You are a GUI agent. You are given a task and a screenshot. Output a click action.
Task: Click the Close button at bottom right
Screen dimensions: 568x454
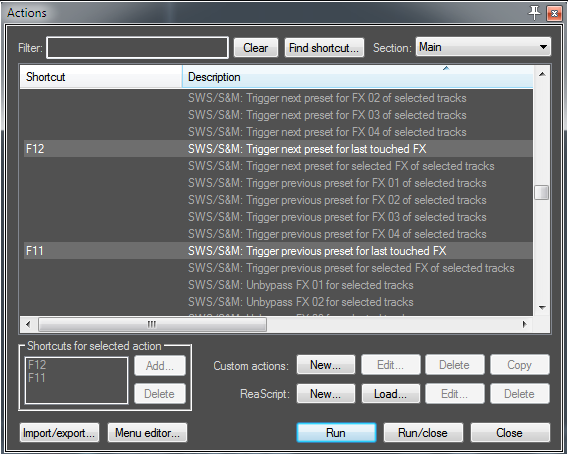tap(510, 433)
